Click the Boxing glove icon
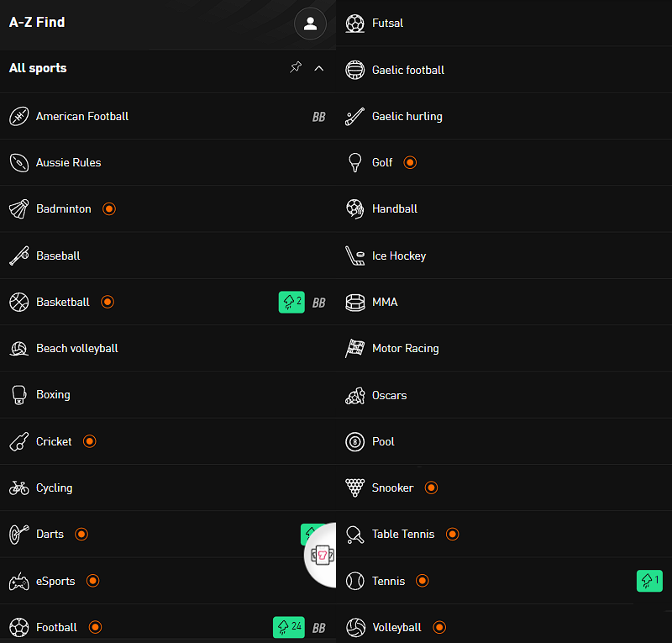Image resolution: width=672 pixels, height=643 pixels. 18,395
